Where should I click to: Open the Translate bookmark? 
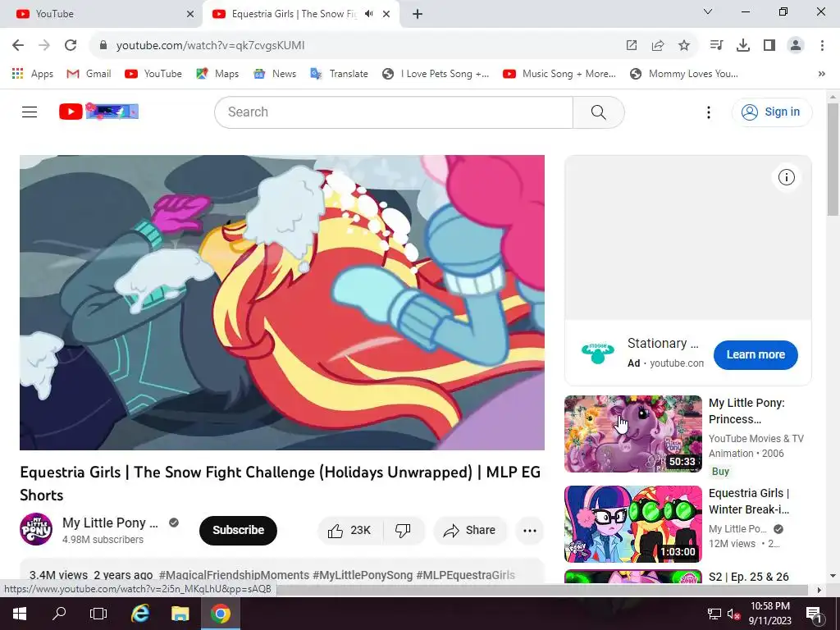(x=339, y=74)
